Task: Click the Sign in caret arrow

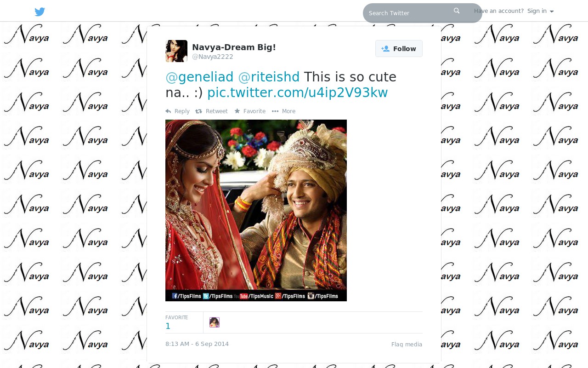Action: 552,11
